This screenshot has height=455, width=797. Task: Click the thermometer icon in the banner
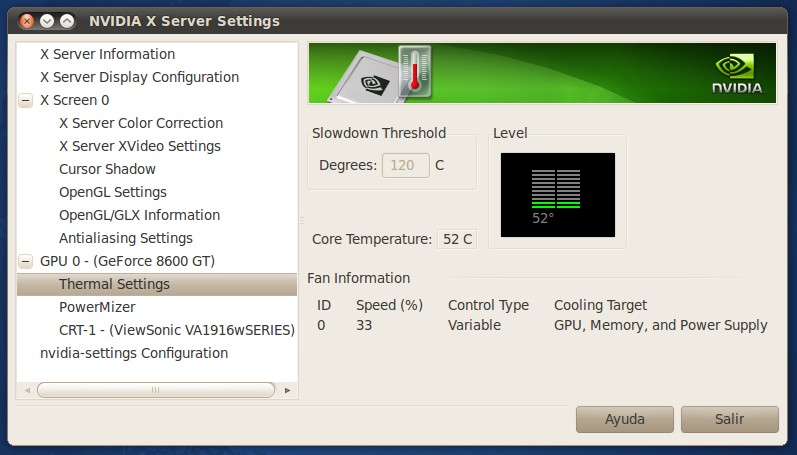click(x=415, y=72)
